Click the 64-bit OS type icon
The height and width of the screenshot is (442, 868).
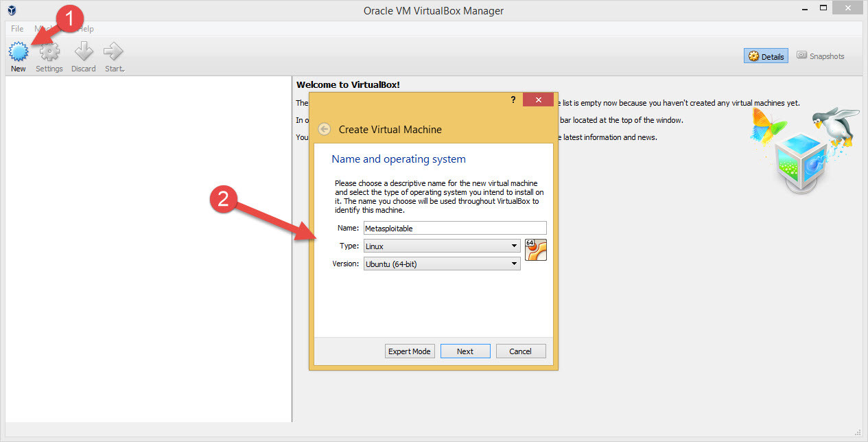point(536,251)
